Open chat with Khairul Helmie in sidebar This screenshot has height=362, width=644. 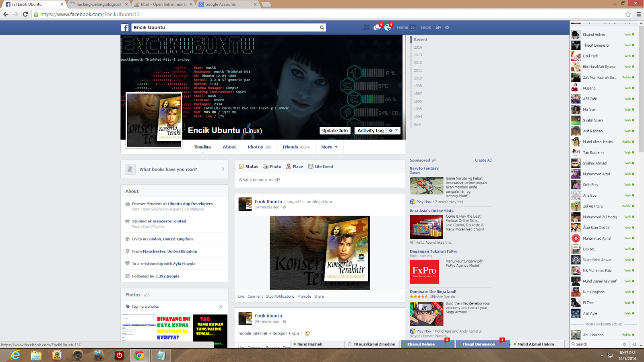603,35
